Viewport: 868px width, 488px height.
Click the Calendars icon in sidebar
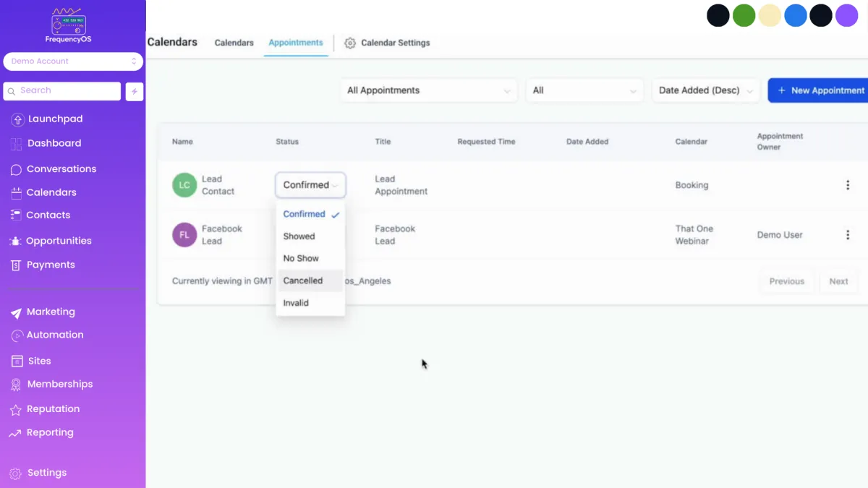(x=16, y=193)
